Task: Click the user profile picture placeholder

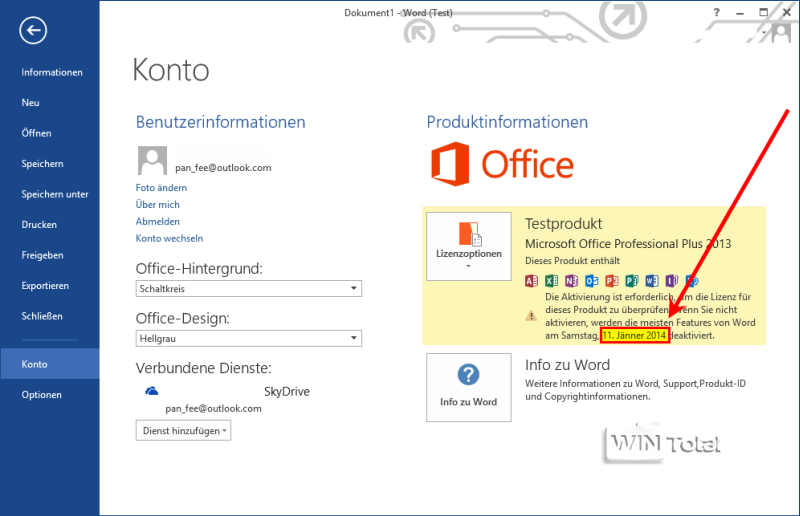Action: tap(152, 160)
